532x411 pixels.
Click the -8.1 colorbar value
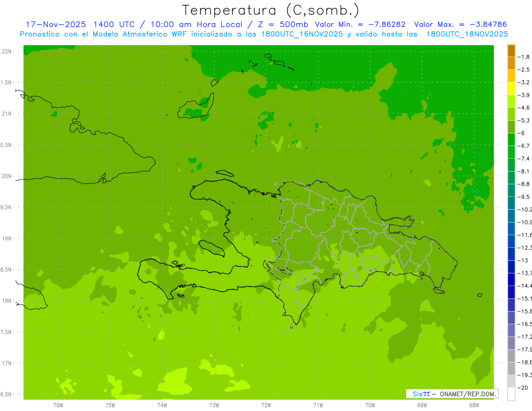coord(524,172)
